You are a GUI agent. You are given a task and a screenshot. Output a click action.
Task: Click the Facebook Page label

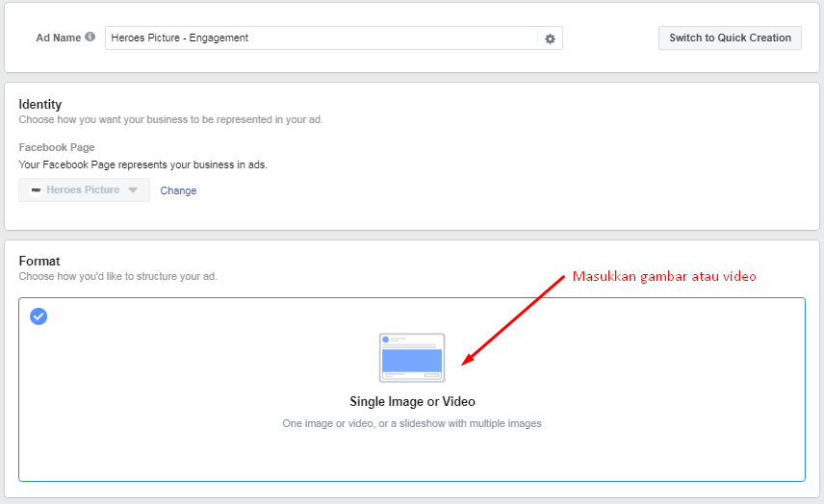57,147
